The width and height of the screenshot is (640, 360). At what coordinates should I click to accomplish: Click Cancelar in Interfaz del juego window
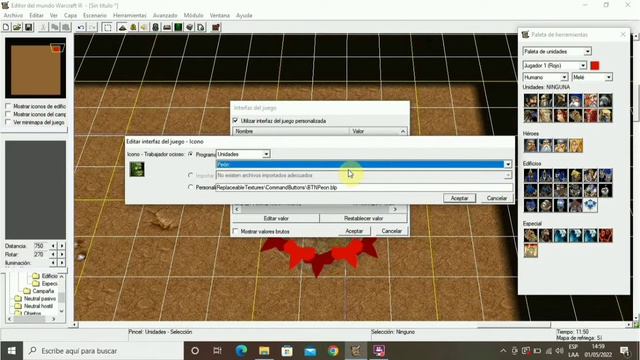click(391, 231)
